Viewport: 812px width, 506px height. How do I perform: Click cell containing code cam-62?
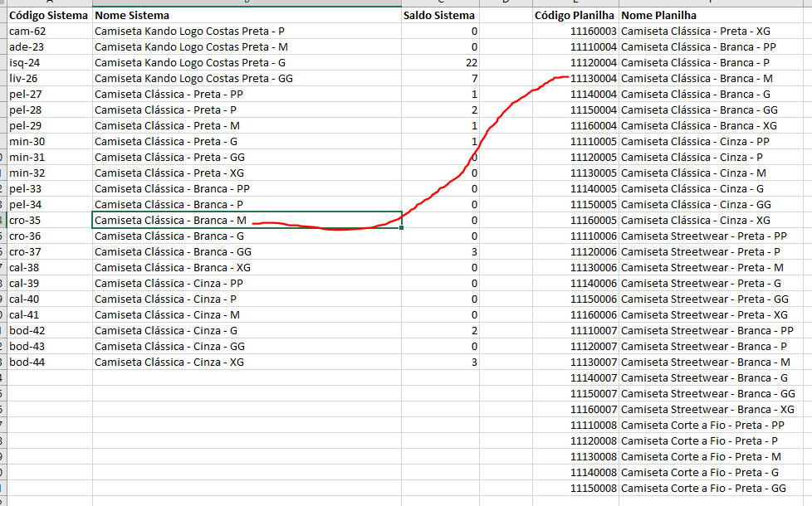pyautogui.click(x=50, y=31)
